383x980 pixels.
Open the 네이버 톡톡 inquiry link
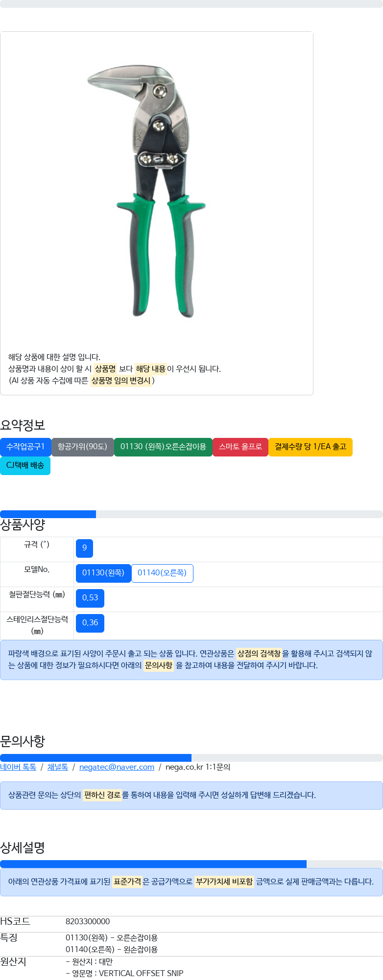[18, 767]
